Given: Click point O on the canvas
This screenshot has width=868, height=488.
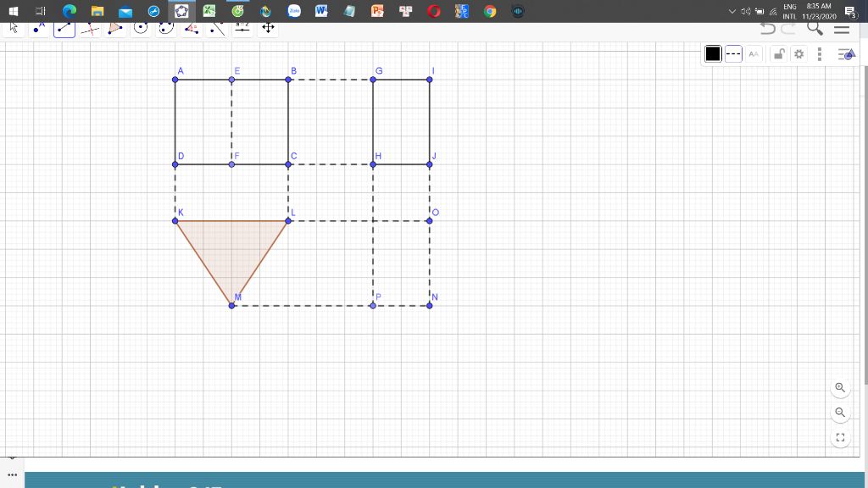Looking at the screenshot, I should tap(430, 221).
